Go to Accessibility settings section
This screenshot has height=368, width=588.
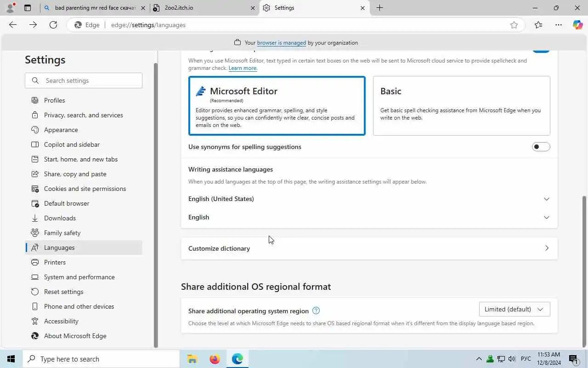pos(84,321)
